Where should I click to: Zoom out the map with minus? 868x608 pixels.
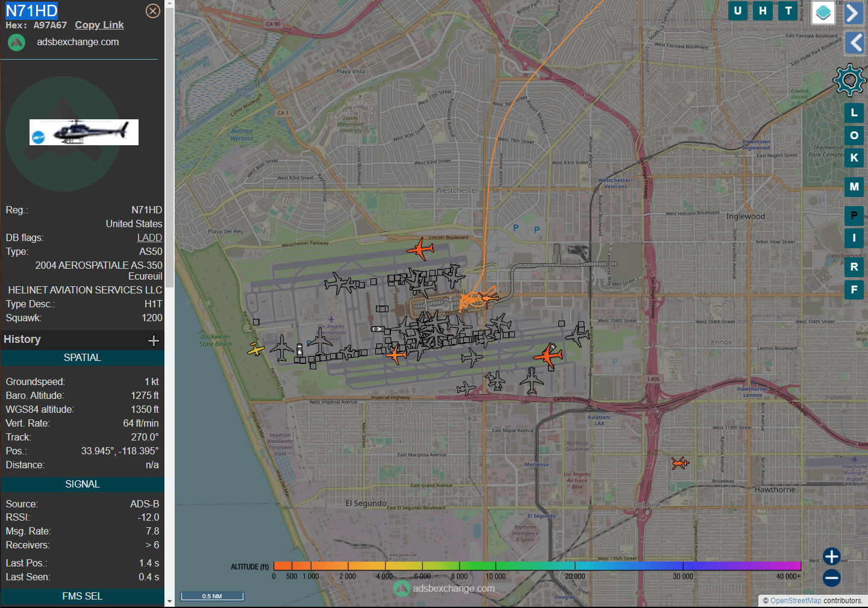tap(832, 578)
